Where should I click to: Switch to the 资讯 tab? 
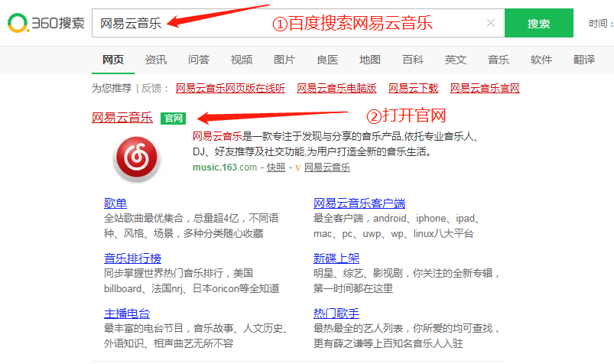156,60
